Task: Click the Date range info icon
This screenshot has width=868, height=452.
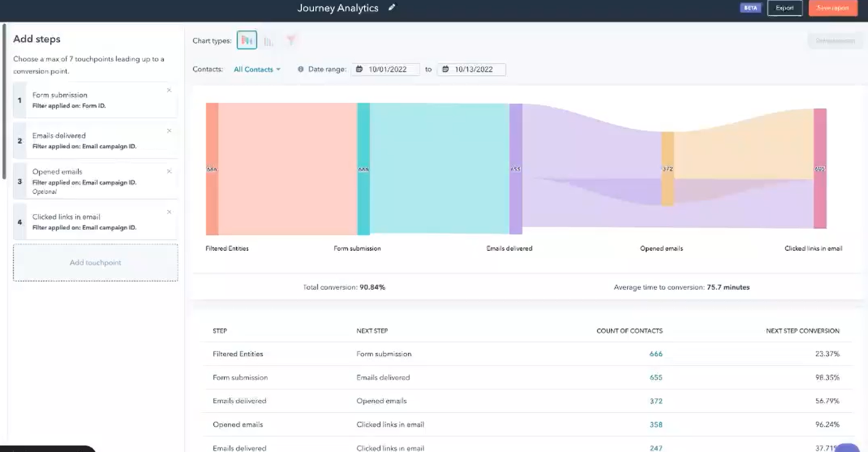Action: [301, 69]
